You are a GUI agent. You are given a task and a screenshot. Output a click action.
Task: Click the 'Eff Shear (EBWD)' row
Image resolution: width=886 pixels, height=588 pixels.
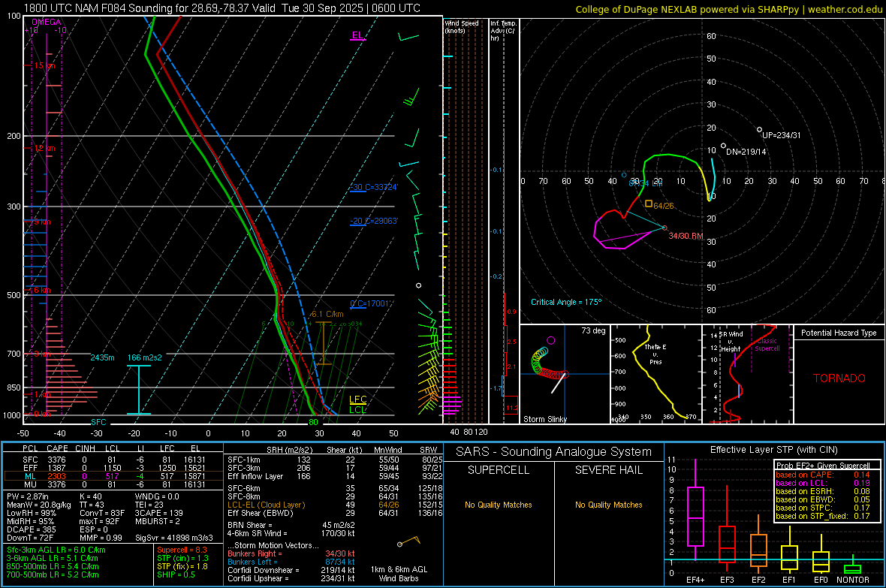point(336,514)
